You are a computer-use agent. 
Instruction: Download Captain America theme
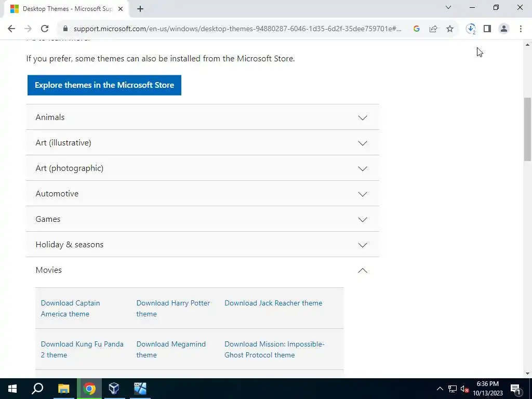coord(70,309)
